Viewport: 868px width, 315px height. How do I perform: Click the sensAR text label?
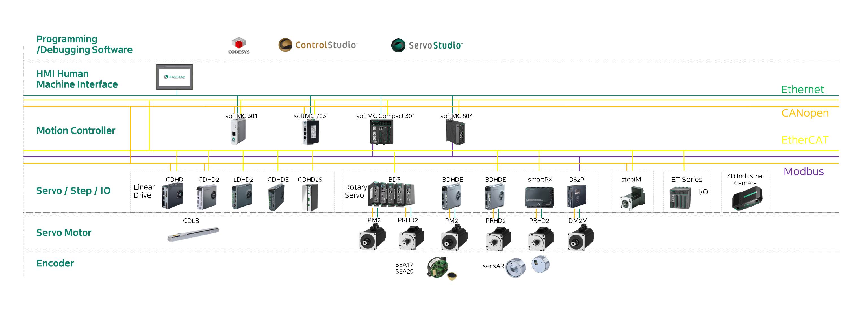[493, 266]
